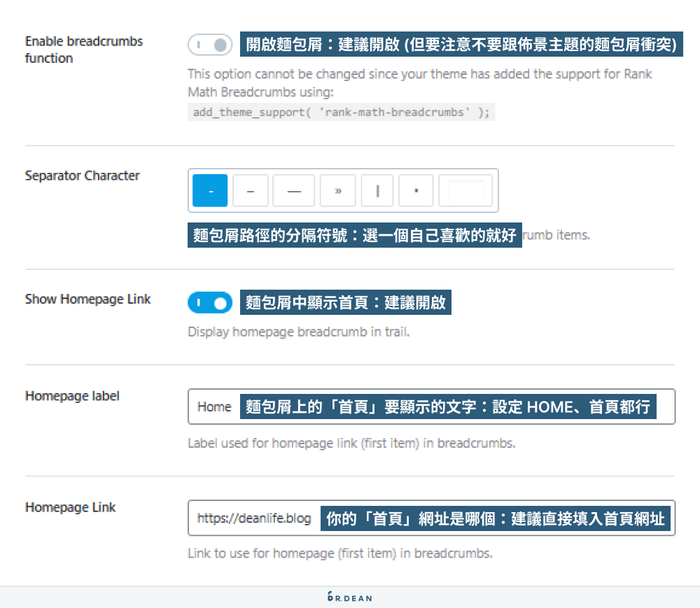Click the add_theme_support code snippet
Screen dimensions: 700x608
[342, 111]
